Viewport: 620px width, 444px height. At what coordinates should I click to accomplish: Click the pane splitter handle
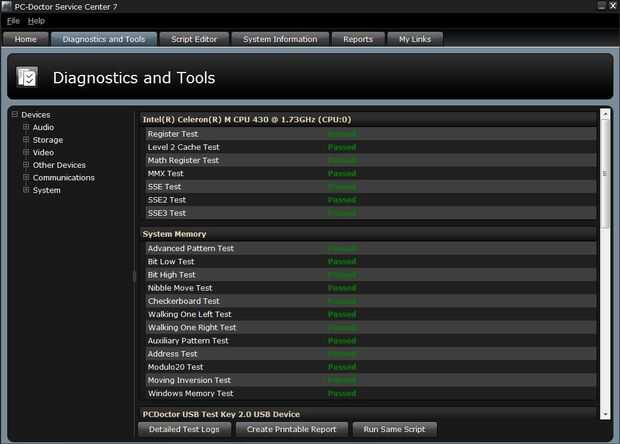(x=134, y=276)
